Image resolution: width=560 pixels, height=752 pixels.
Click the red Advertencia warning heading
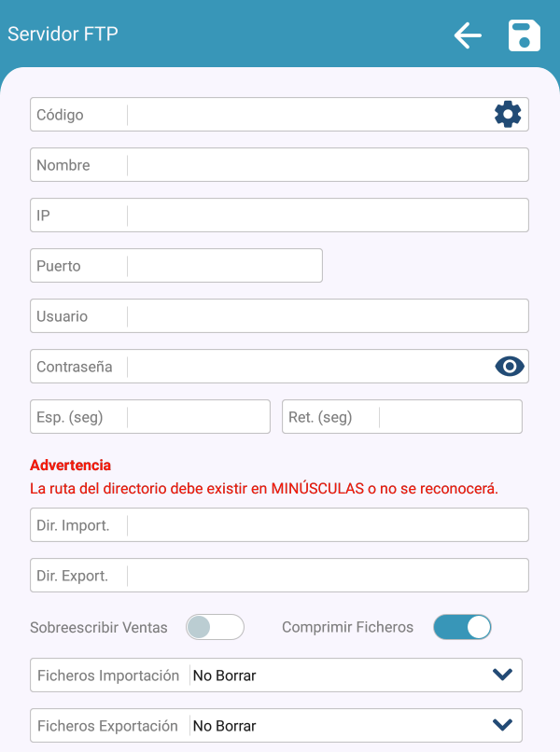tap(70, 465)
